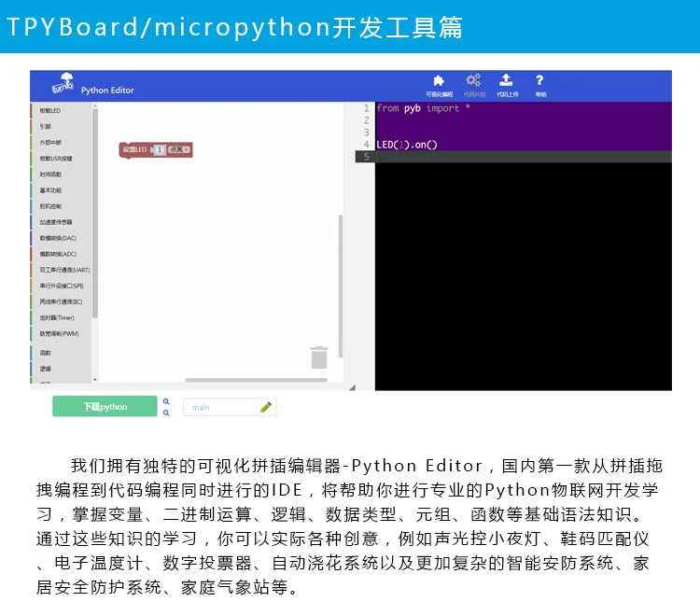Click the main filename input field
Screen dimensions: 700x616
pos(230,407)
